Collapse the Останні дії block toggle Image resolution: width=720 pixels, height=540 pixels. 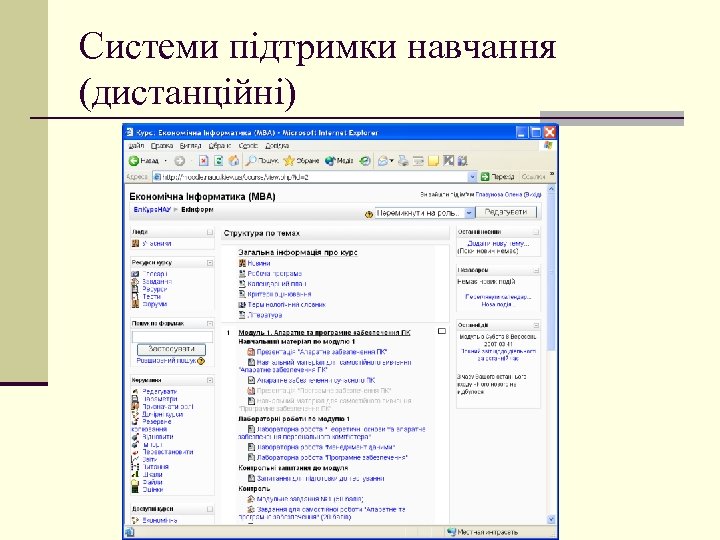pos(536,326)
